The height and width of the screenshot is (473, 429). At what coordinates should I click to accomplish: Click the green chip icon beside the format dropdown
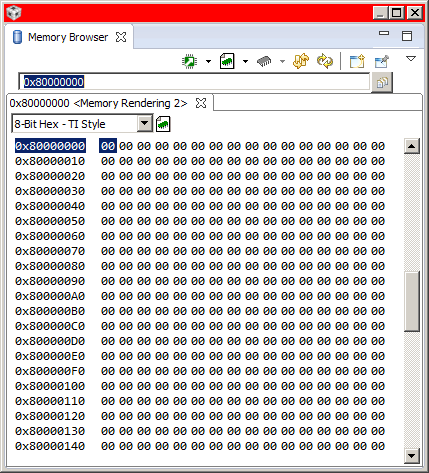[x=163, y=124]
